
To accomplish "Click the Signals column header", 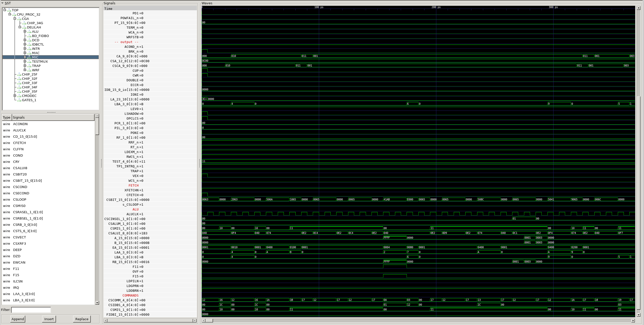I will click(x=53, y=117).
